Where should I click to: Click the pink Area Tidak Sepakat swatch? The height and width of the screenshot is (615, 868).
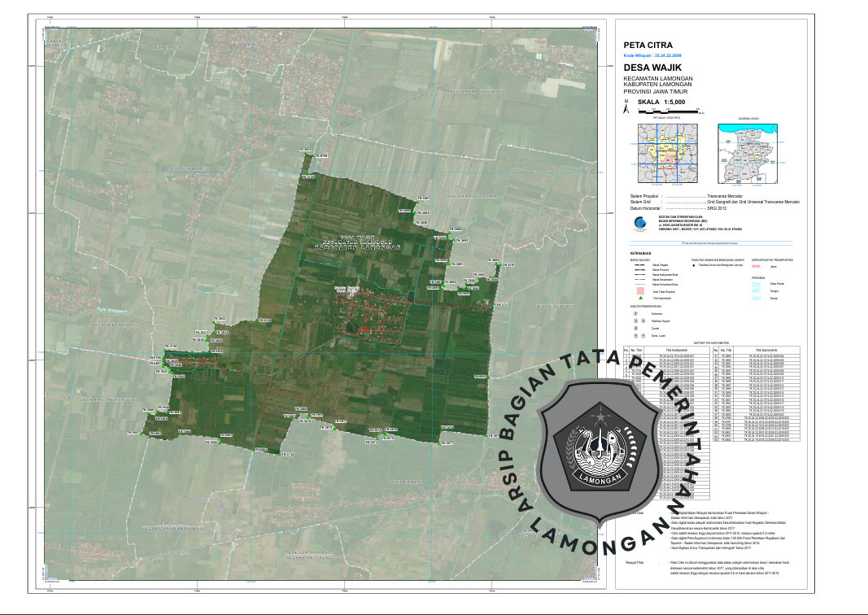[641, 290]
